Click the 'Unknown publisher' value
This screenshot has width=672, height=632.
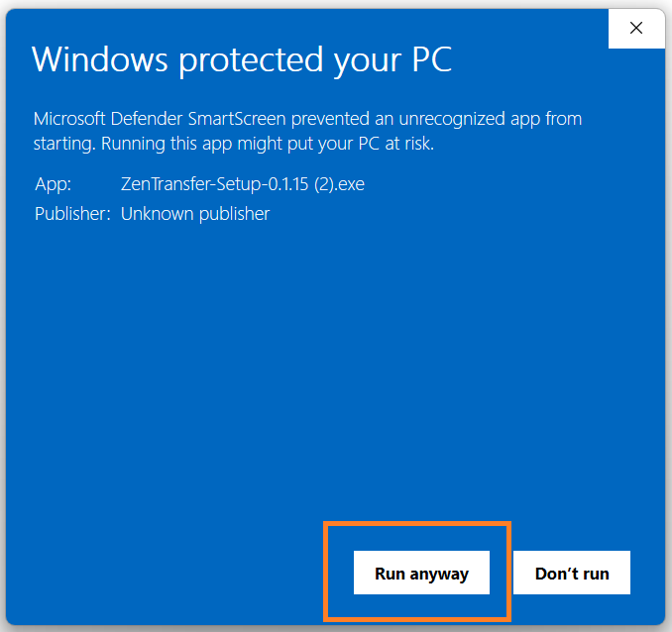pyautogui.click(x=194, y=213)
